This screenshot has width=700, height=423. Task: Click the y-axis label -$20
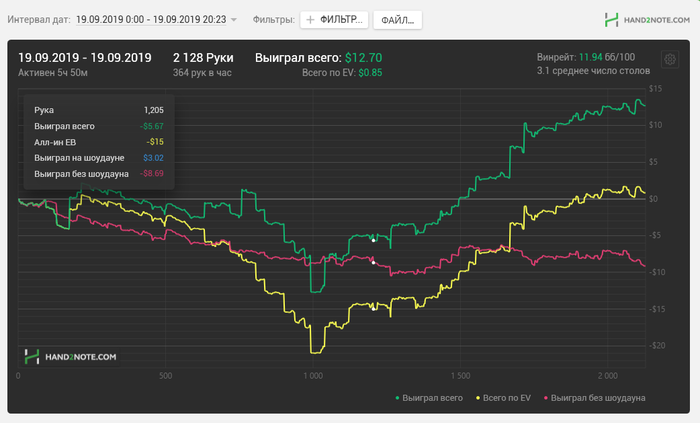tap(656, 345)
